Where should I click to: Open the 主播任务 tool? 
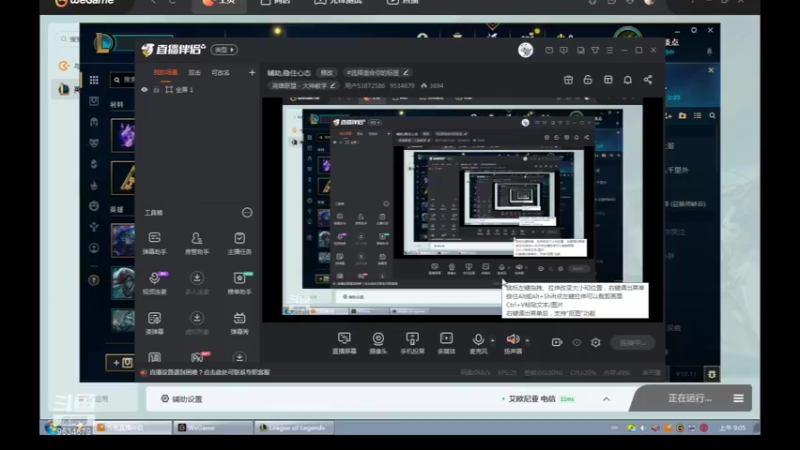(x=239, y=243)
